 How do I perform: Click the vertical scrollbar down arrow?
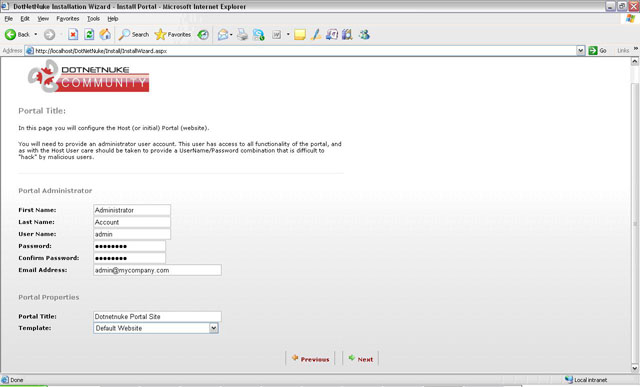(635, 368)
